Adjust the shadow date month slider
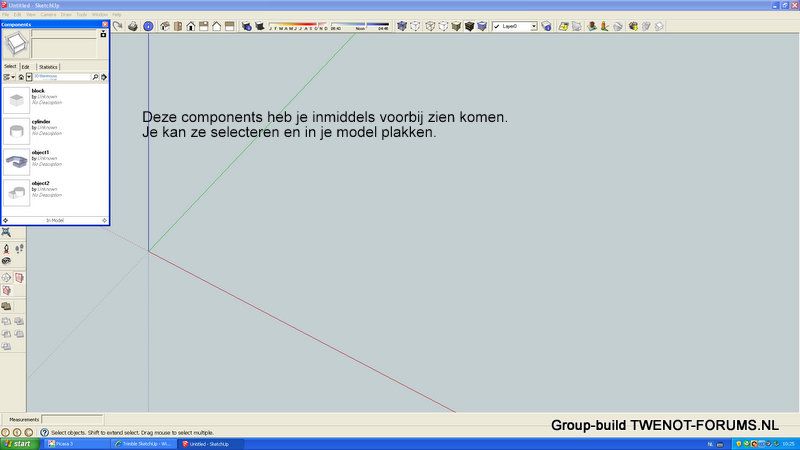Viewport: 800px width, 450px height. click(298, 26)
